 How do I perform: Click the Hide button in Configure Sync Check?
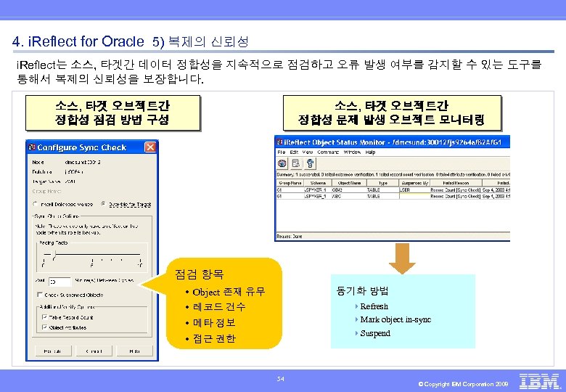[135, 351]
